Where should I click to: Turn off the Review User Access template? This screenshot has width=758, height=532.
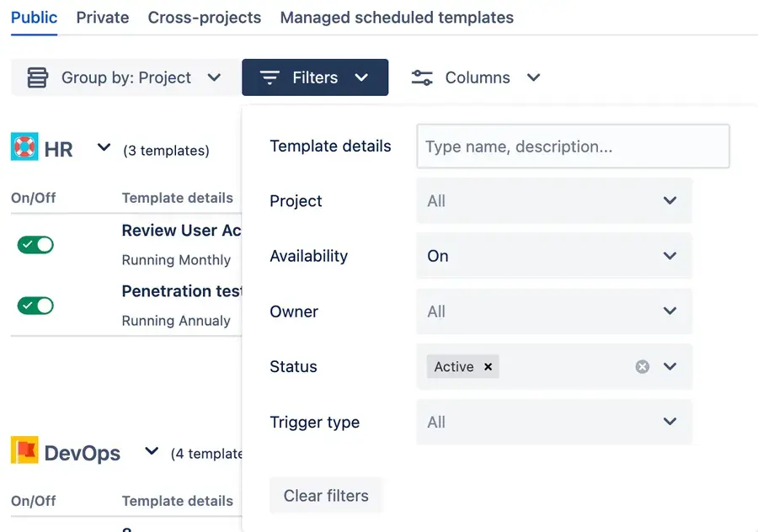click(35, 242)
